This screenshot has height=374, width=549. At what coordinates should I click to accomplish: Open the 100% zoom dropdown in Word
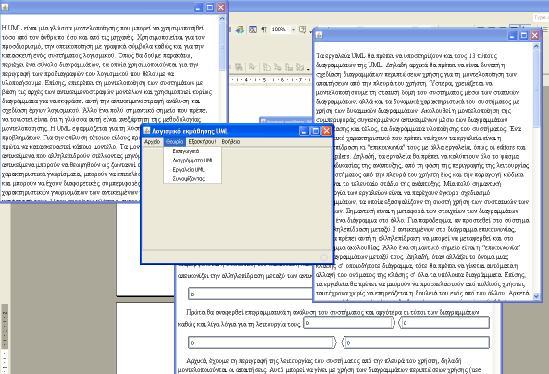point(293,30)
